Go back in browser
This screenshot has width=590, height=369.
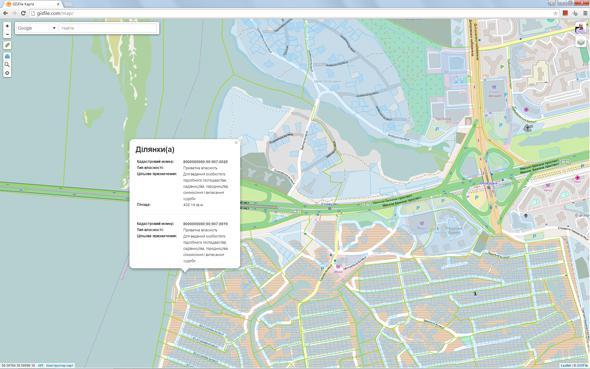coord(5,13)
